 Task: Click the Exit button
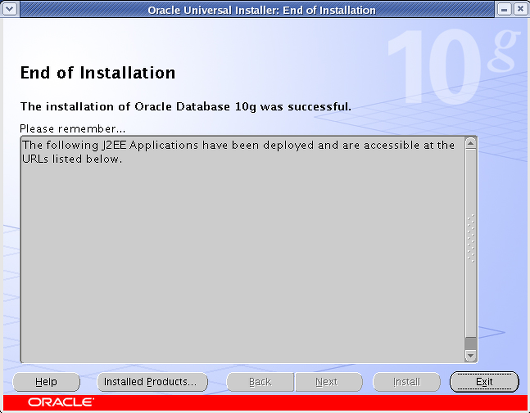pyautogui.click(x=484, y=382)
